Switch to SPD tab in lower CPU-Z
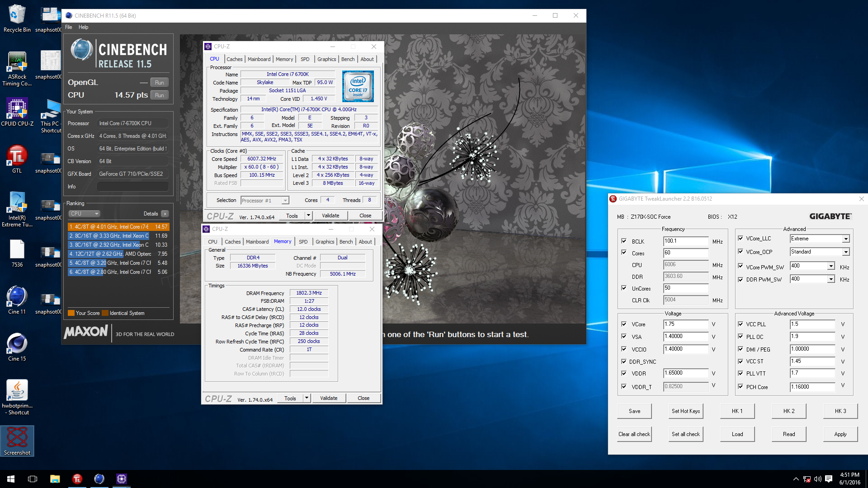 (x=303, y=242)
